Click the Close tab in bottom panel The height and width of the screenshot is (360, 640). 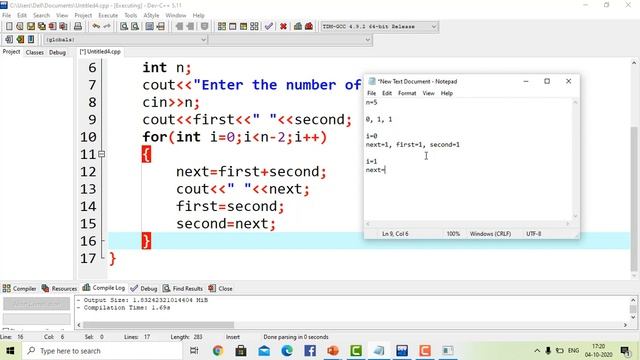click(220, 288)
